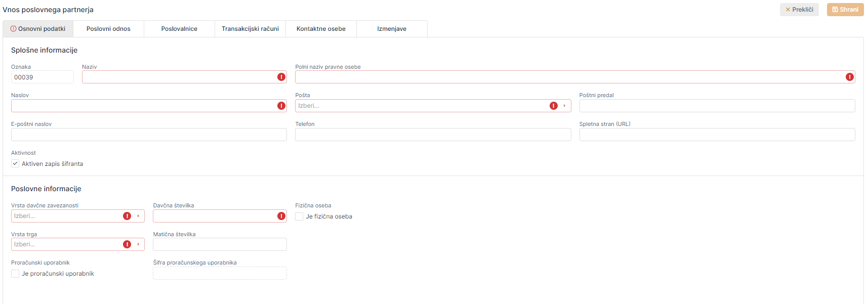Focus the E-poštni naslov input field
Viewport: 868px width, 304px height.
tap(149, 135)
